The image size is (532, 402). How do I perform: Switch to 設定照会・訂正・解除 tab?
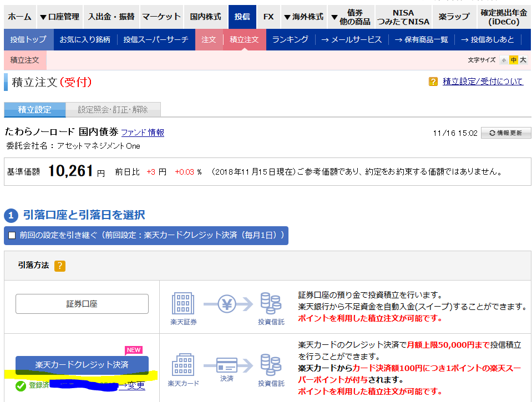pyautogui.click(x=113, y=110)
